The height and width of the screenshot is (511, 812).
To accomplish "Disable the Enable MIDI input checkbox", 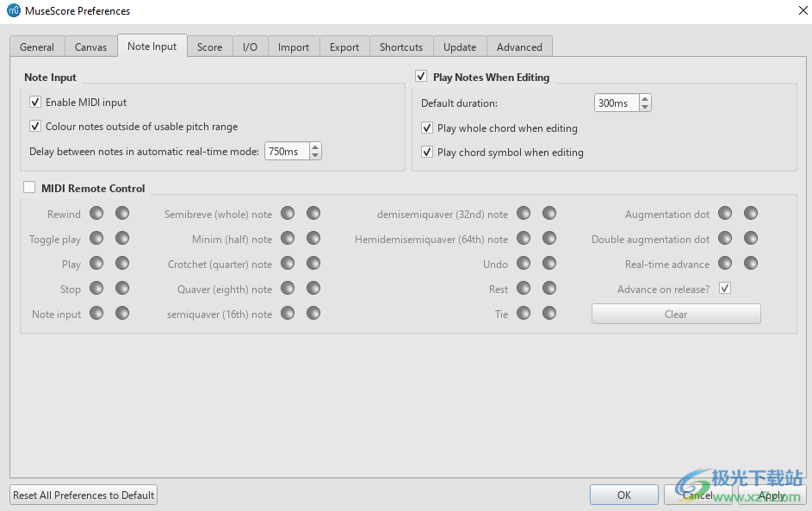I will (35, 103).
